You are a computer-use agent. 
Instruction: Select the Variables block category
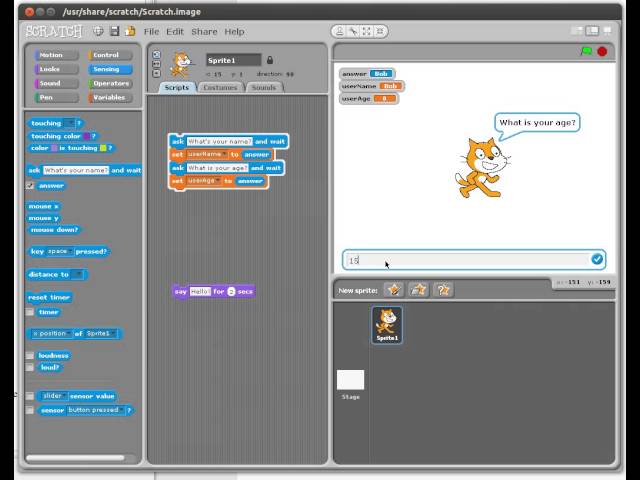pos(110,98)
